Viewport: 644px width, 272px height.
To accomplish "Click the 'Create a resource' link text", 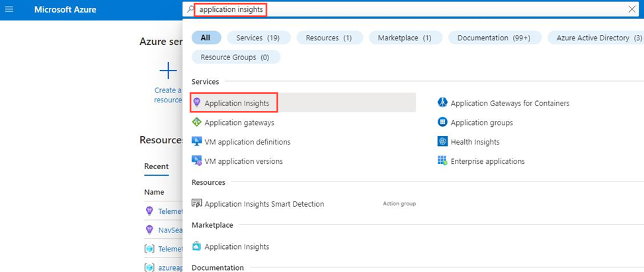I will pyautogui.click(x=168, y=95).
